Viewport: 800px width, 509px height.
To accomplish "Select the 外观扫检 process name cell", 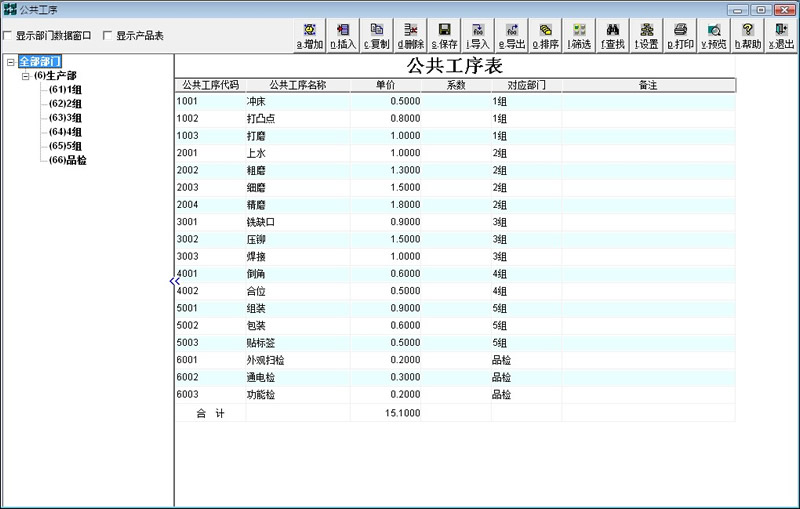I will (x=298, y=360).
